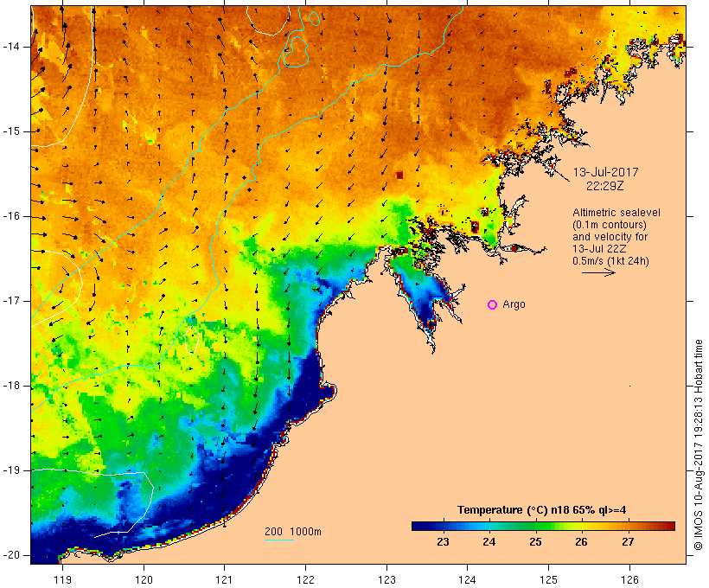The width and height of the screenshot is (709, 588).
Task: Click the longitude axis label '124'
Action: point(467,579)
